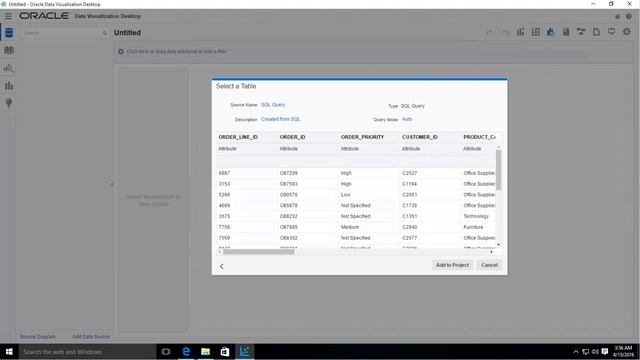Click the table's vertical scrollbar thumb
This screenshot has height=360, width=640.
[498, 170]
